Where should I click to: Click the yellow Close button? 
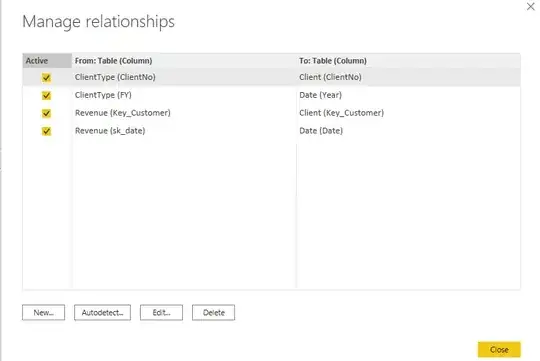499,350
